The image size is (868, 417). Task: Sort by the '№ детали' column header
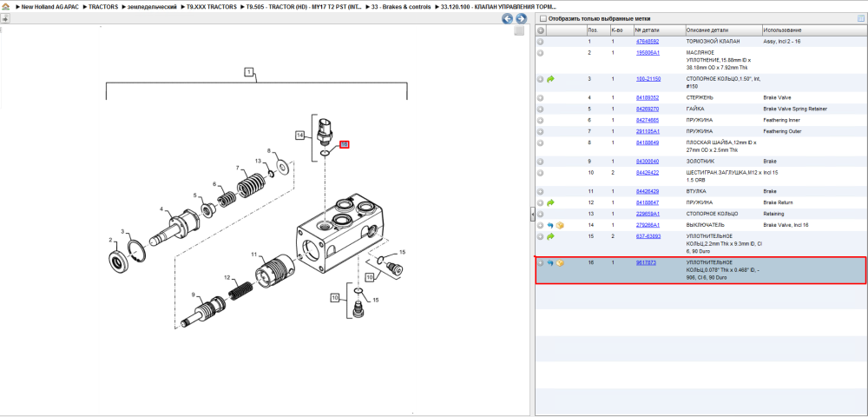[x=659, y=30]
